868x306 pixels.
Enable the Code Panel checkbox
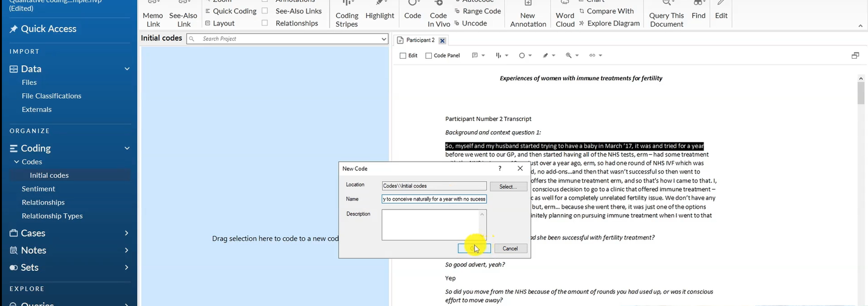429,56
